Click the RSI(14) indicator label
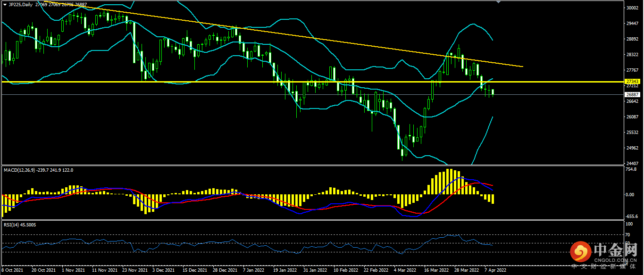 point(12,225)
